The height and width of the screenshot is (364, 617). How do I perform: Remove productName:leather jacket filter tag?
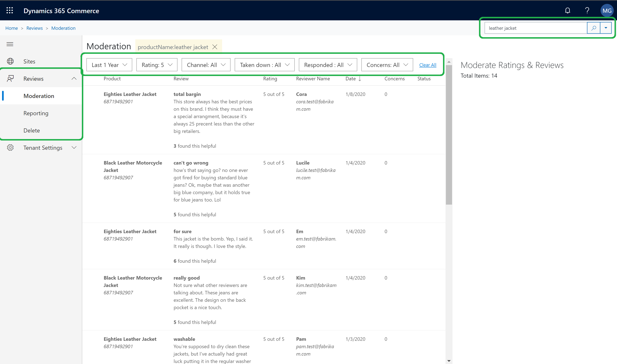pos(215,47)
